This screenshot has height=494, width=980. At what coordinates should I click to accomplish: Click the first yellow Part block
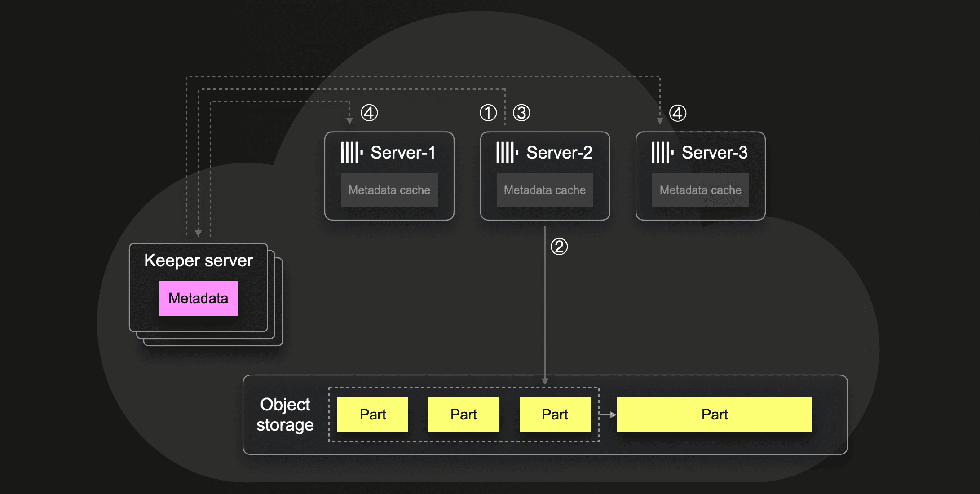point(373,415)
